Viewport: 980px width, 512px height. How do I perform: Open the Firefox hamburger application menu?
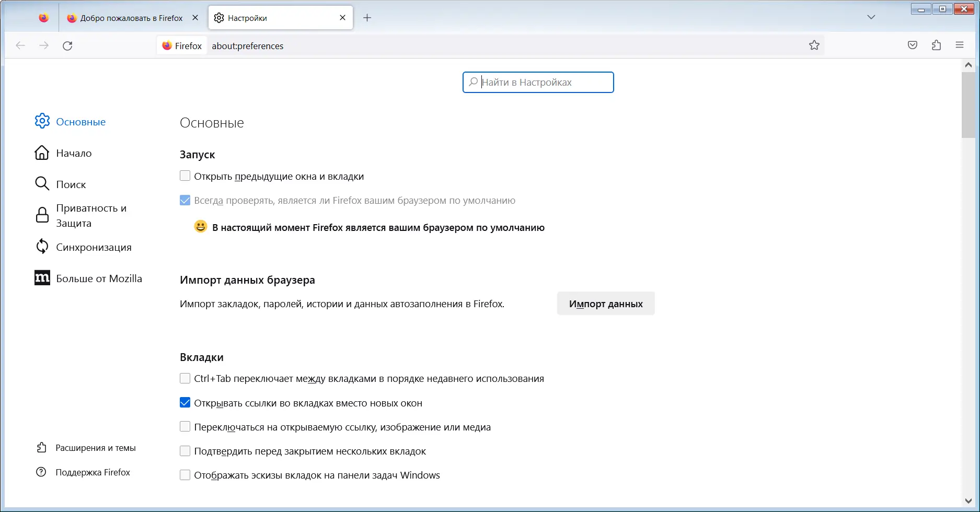coord(960,45)
